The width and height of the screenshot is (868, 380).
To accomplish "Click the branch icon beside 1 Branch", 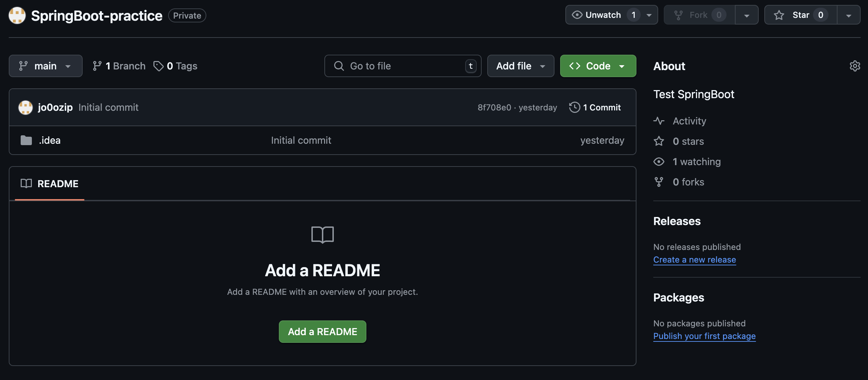I will tap(97, 66).
